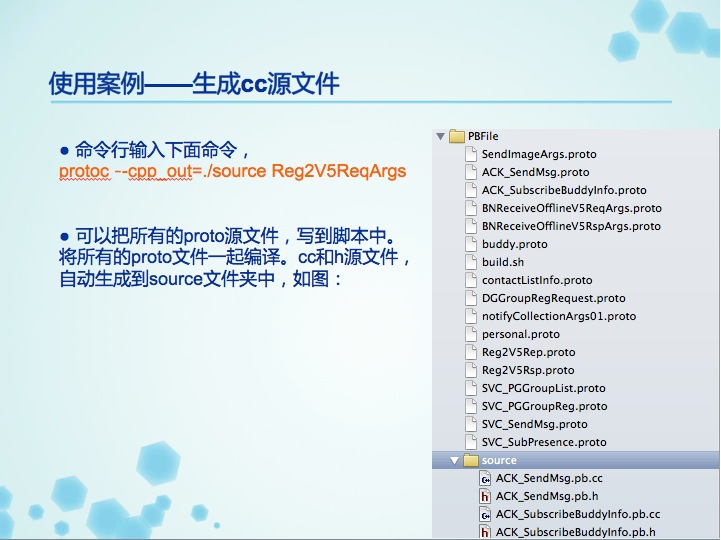Select the PBFile folder row

pos(576,136)
